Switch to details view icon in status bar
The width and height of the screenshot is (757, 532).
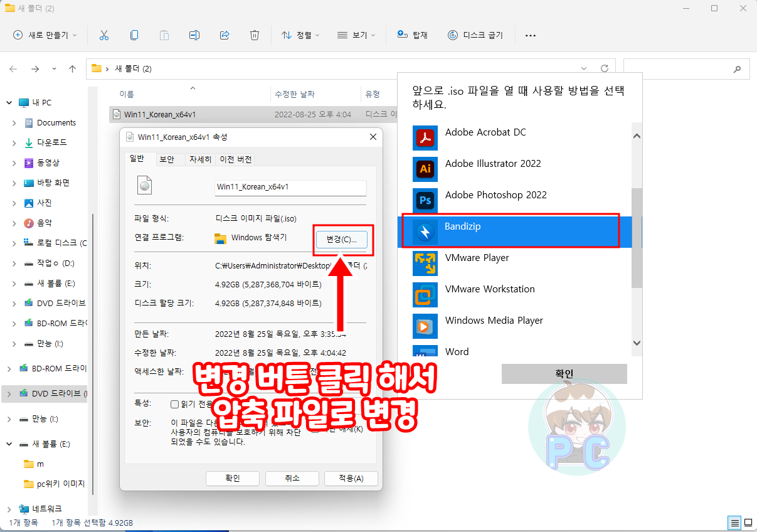tap(734, 523)
